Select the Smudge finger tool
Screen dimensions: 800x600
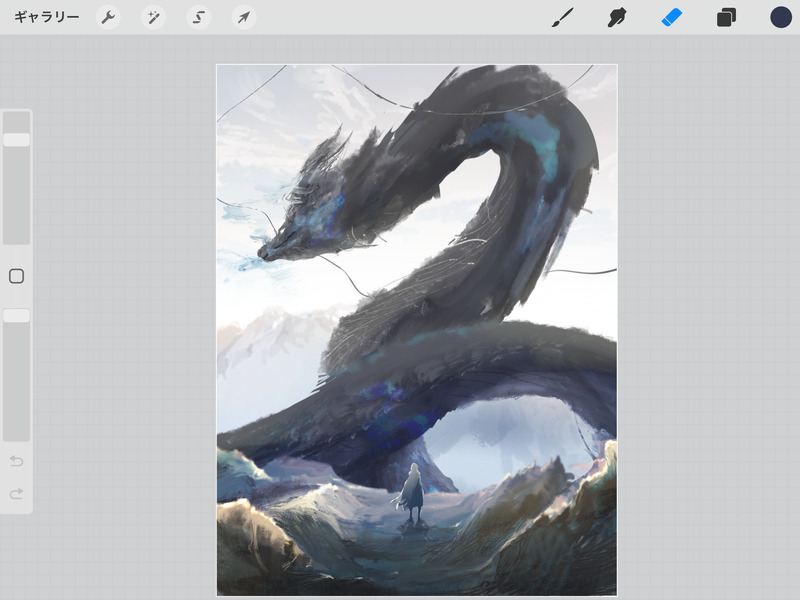tap(617, 17)
